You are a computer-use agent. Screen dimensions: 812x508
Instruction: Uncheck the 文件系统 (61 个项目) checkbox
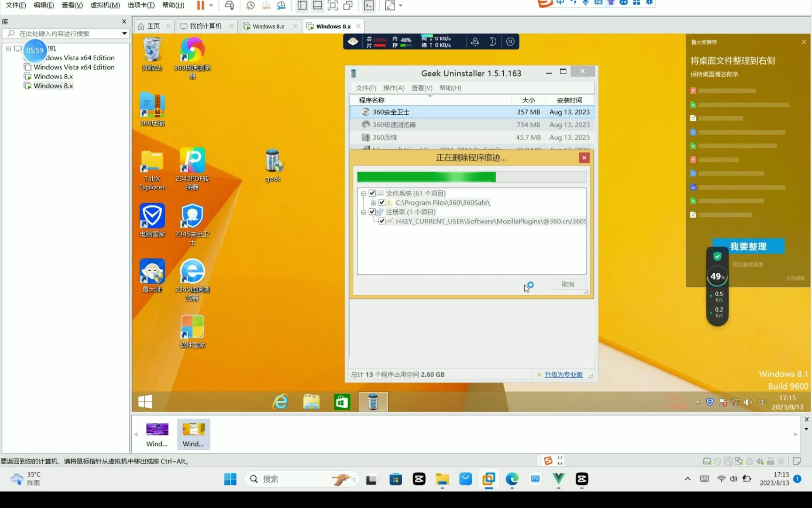(372, 193)
